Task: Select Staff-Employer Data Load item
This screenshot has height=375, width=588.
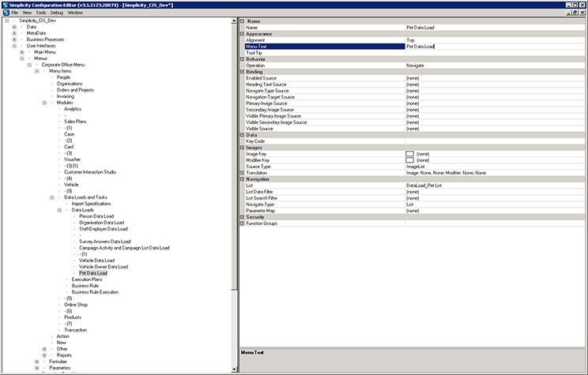Action: (103, 229)
